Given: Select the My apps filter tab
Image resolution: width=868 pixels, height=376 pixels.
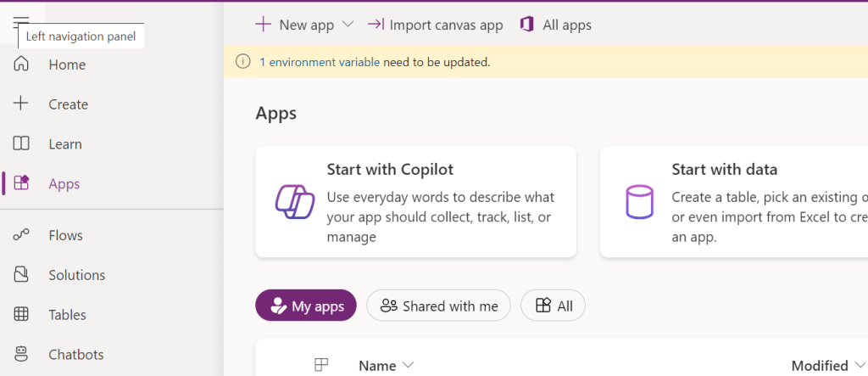Looking at the screenshot, I should point(305,306).
